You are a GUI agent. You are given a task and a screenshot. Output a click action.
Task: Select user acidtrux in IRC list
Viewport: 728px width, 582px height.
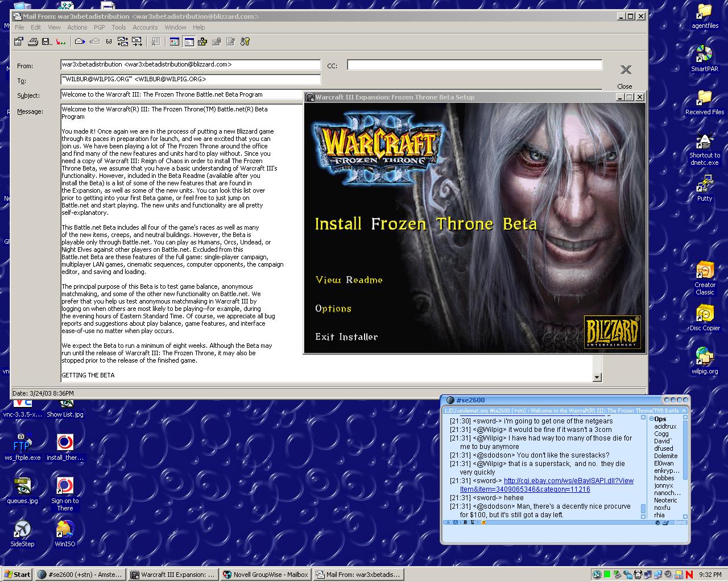click(x=665, y=426)
